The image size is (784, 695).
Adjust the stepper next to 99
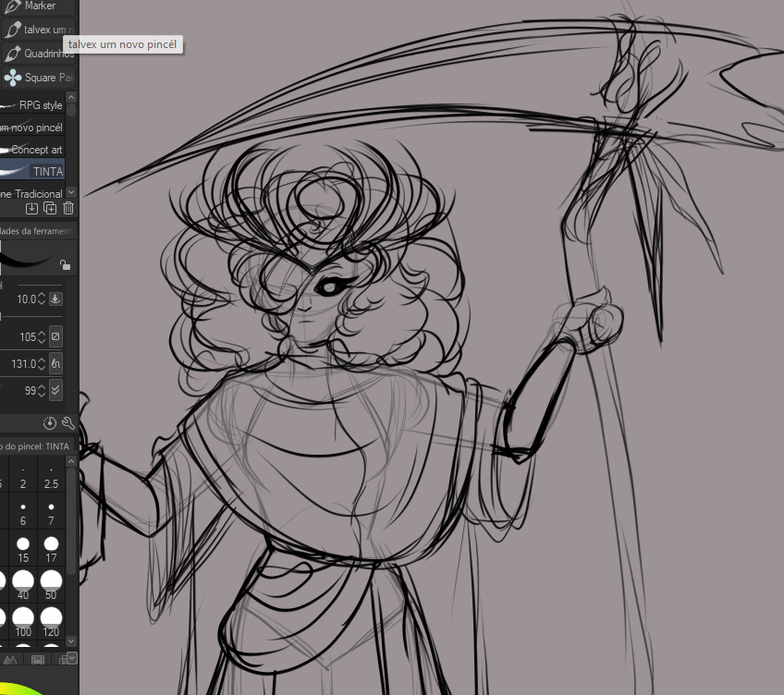click(x=42, y=391)
